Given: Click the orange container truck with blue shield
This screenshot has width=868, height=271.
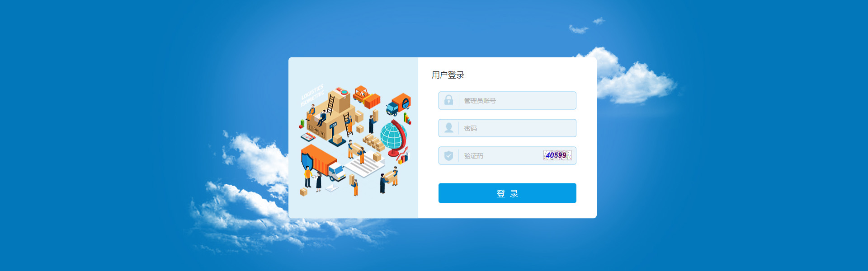Looking at the screenshot, I should pyautogui.click(x=323, y=162).
